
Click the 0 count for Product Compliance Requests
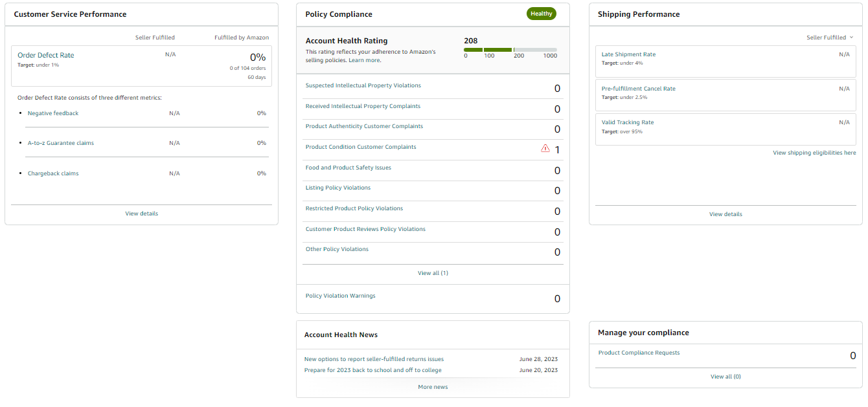[853, 356]
